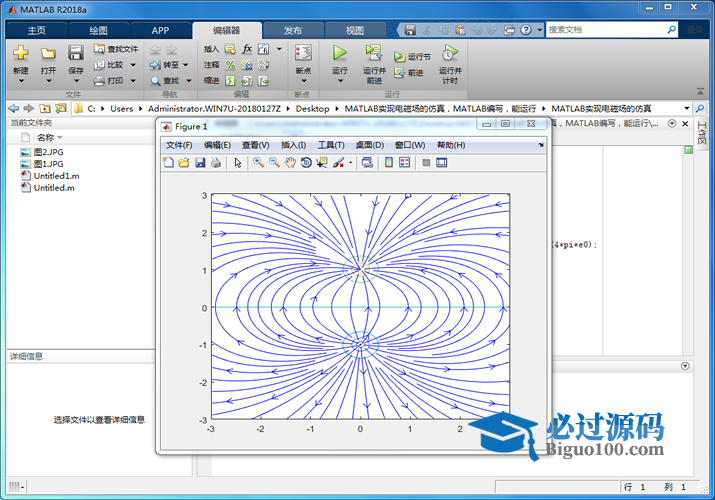
Task: Open 工具(T) menu in Figure 1
Action: (331, 145)
